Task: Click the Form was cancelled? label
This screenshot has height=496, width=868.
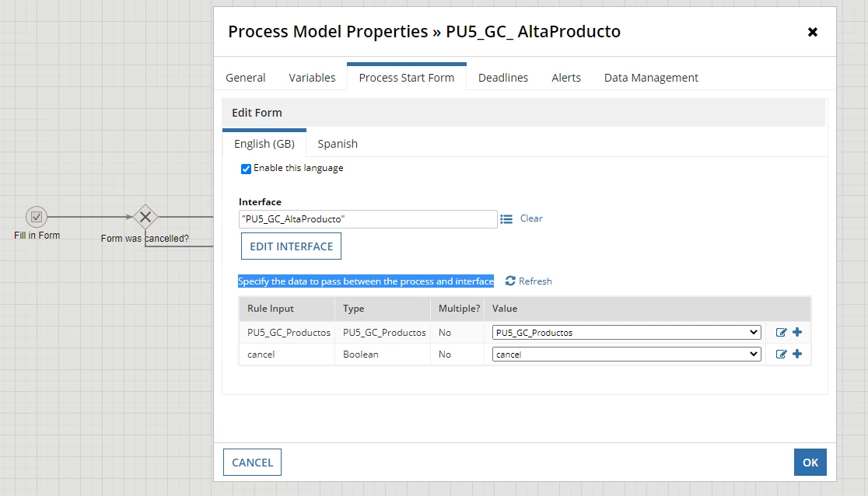Action: point(145,239)
